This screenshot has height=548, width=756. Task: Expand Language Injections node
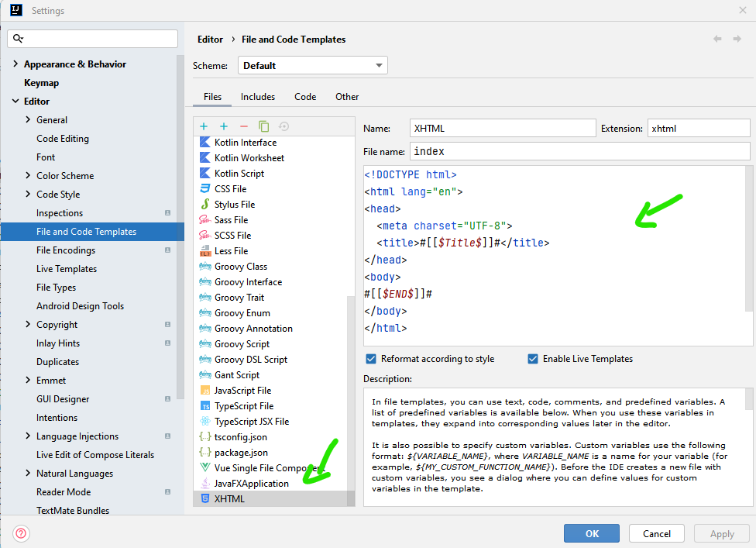(x=27, y=436)
